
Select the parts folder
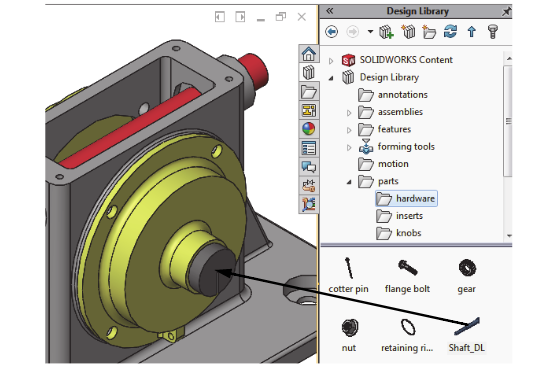coord(388,181)
